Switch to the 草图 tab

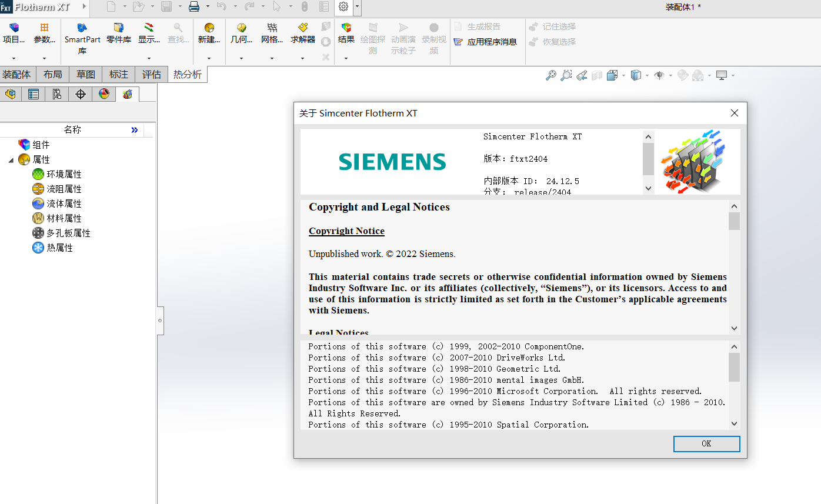click(x=86, y=75)
